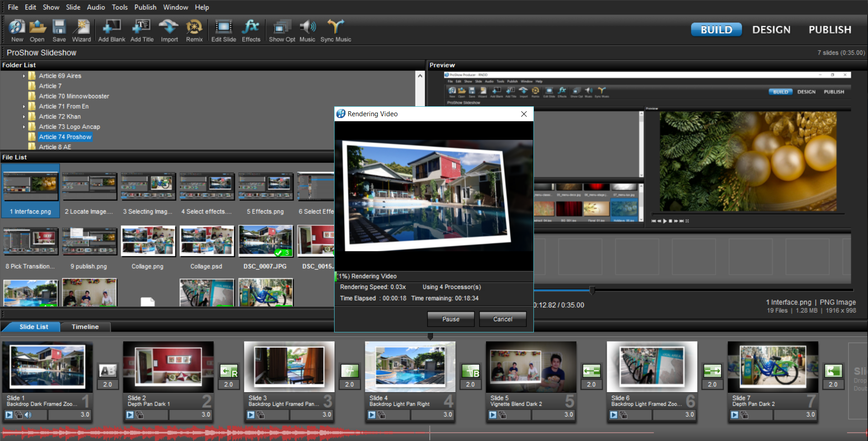
Task: Click the transition icon after Slide 3
Action: pos(349,371)
